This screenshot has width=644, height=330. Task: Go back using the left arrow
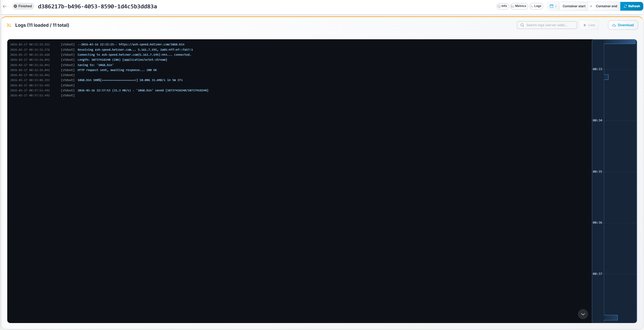(5, 6)
